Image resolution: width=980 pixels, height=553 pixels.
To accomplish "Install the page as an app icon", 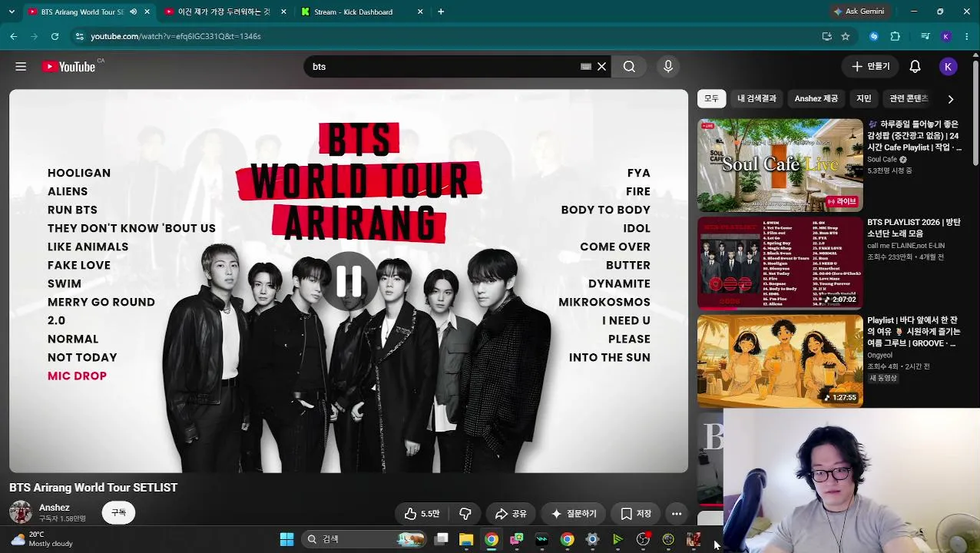I will [x=826, y=36].
